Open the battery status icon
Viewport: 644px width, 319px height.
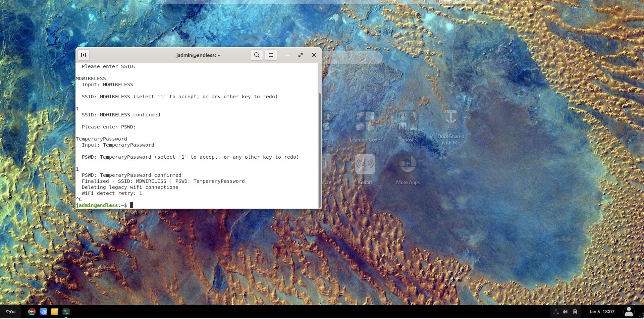tap(575, 312)
